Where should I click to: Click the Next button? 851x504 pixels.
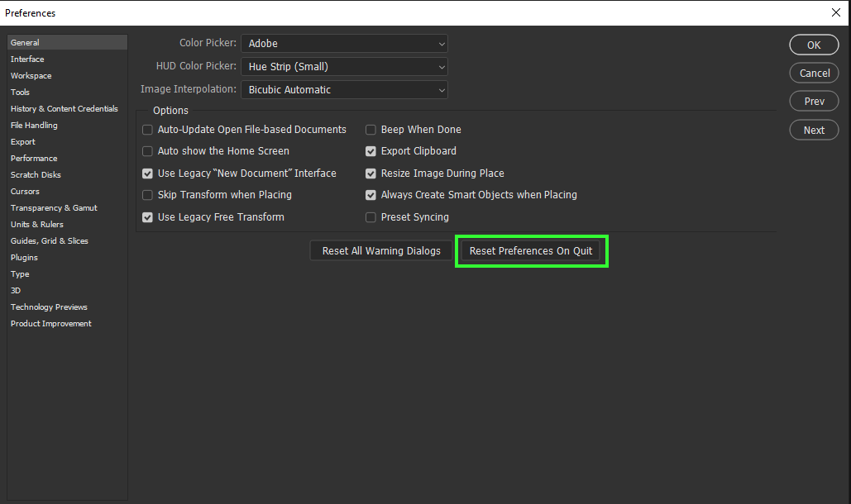coord(813,130)
